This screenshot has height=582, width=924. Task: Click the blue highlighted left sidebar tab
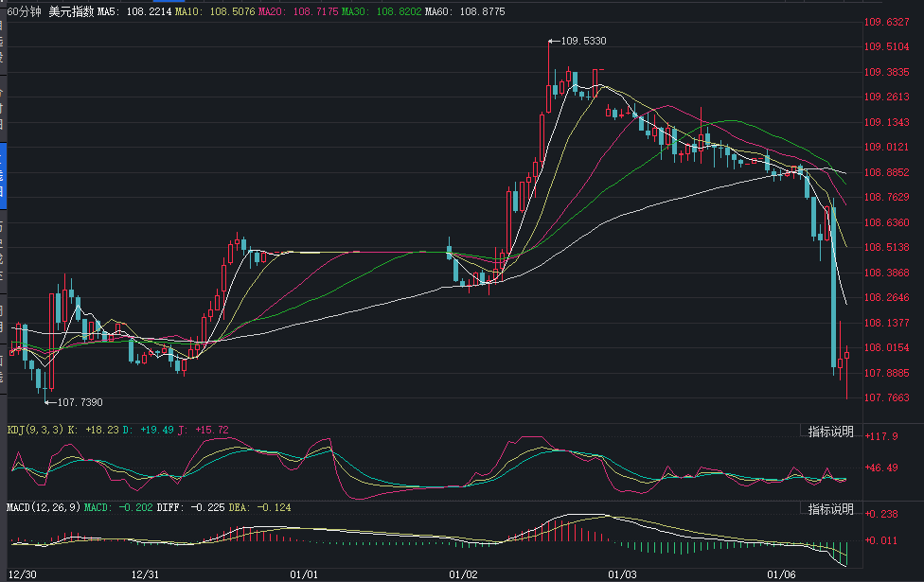click(x=3, y=176)
